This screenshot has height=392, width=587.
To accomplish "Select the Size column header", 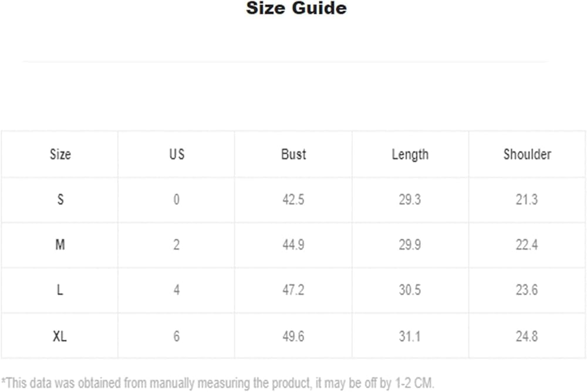I will (60, 154).
